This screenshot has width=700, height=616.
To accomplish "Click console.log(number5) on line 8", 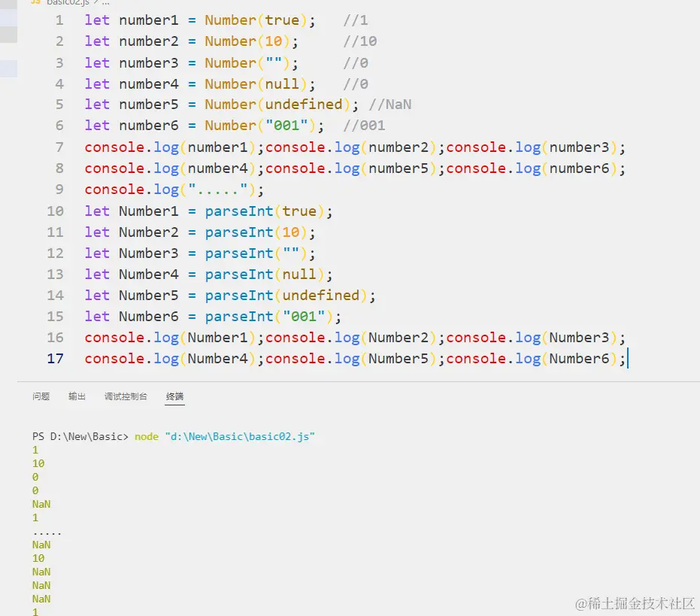I will tap(351, 168).
